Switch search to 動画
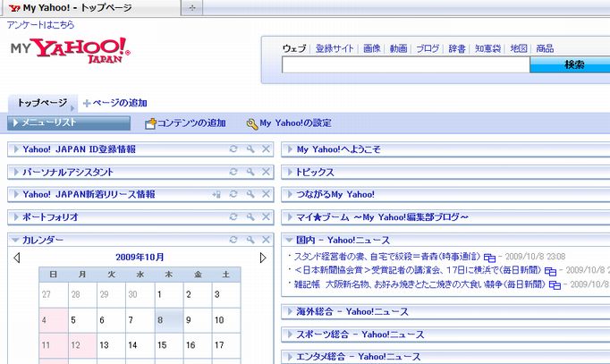This screenshot has height=364, width=610. click(x=398, y=48)
